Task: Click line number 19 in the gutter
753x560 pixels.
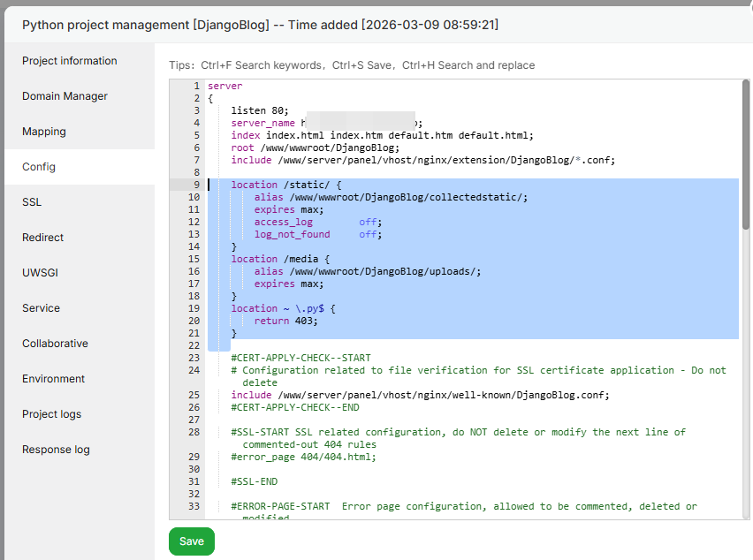Action: tap(194, 308)
